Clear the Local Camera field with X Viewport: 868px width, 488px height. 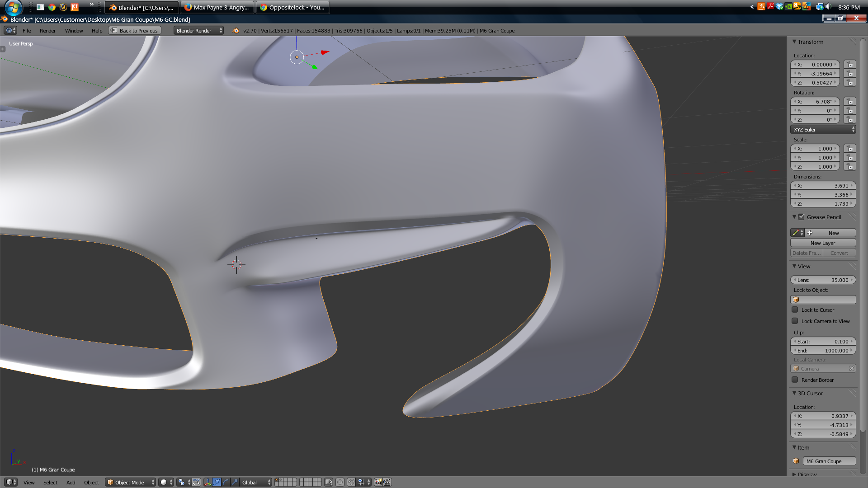point(852,368)
